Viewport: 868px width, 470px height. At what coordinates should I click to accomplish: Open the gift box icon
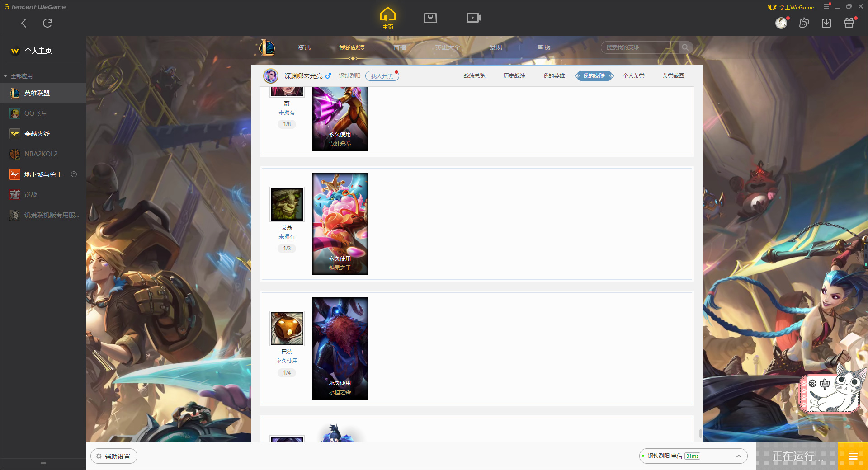click(849, 23)
